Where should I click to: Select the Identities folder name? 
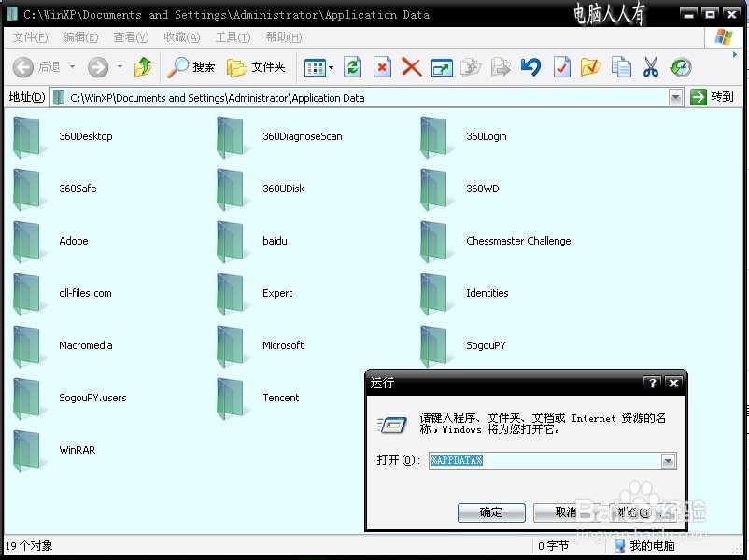(x=487, y=293)
